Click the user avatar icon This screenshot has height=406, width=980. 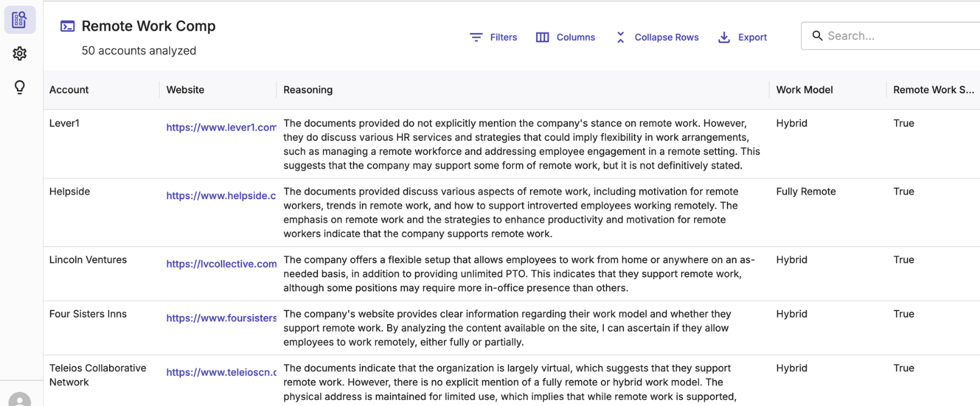point(20,399)
